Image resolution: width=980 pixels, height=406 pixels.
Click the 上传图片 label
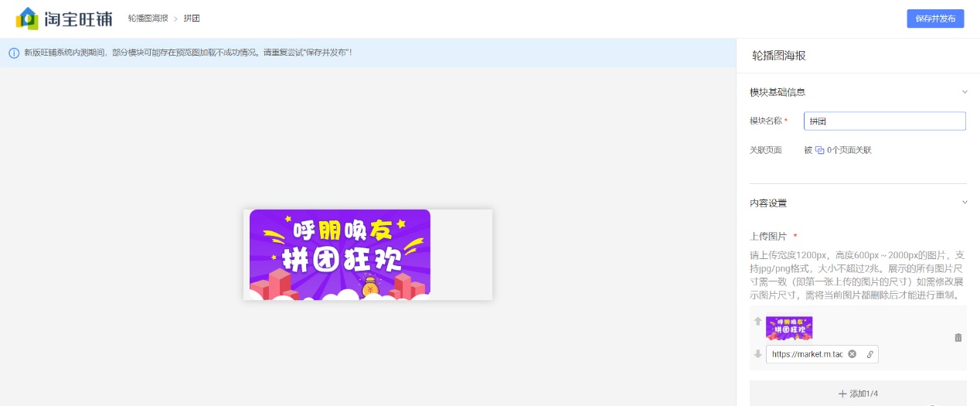point(768,236)
